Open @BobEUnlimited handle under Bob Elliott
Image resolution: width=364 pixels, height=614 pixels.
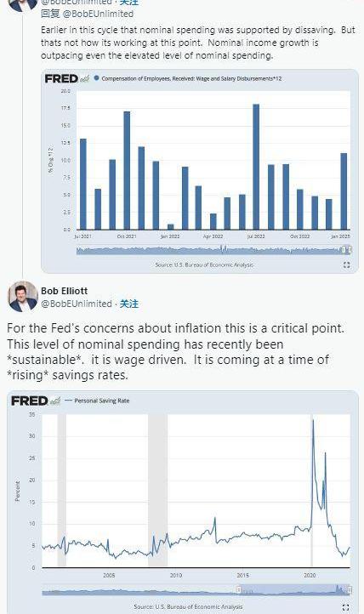(77, 304)
